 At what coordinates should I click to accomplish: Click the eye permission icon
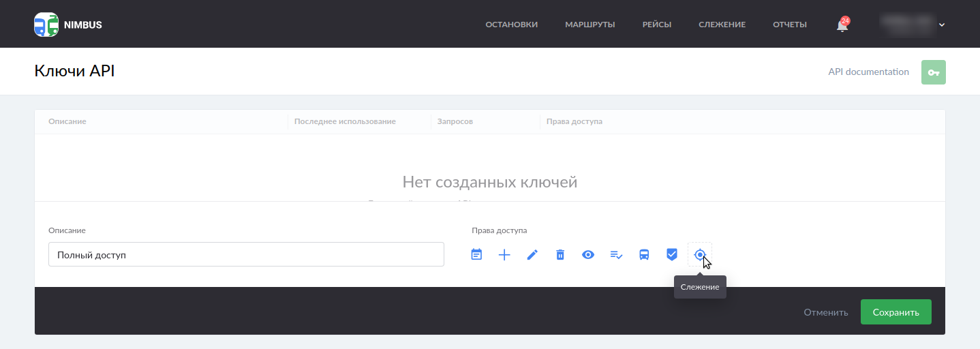tap(588, 255)
